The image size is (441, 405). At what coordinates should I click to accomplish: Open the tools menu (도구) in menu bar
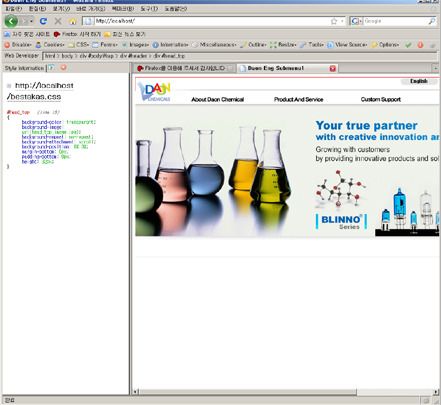pos(149,9)
